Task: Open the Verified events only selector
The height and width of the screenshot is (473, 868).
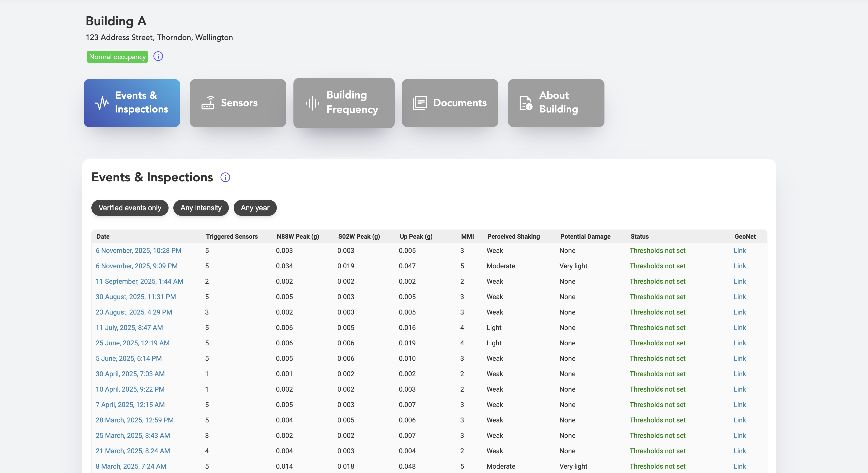Action: coord(130,208)
